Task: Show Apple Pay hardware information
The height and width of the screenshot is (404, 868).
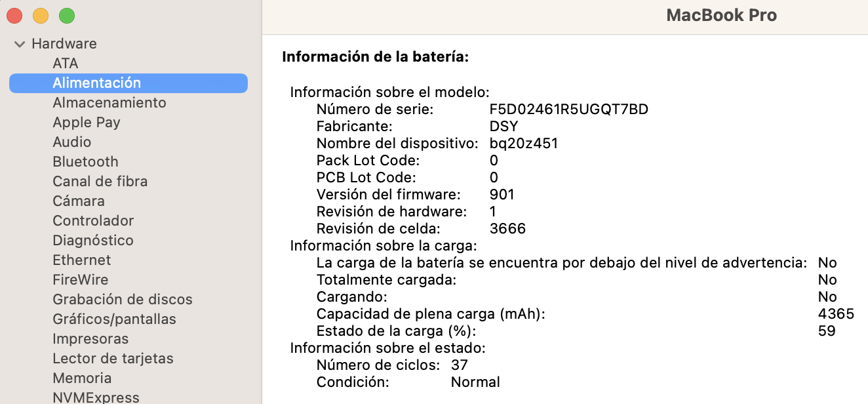Action: [x=87, y=123]
